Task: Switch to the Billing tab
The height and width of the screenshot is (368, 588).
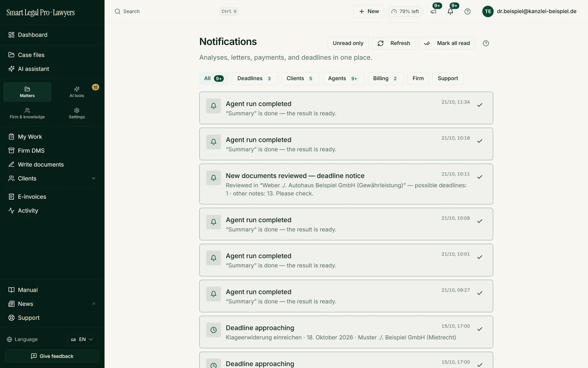Action: (x=386, y=78)
